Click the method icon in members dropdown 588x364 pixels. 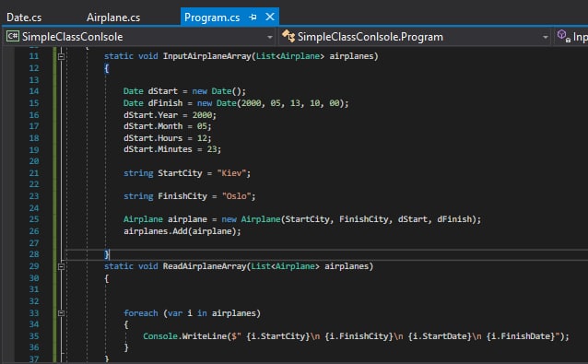564,36
